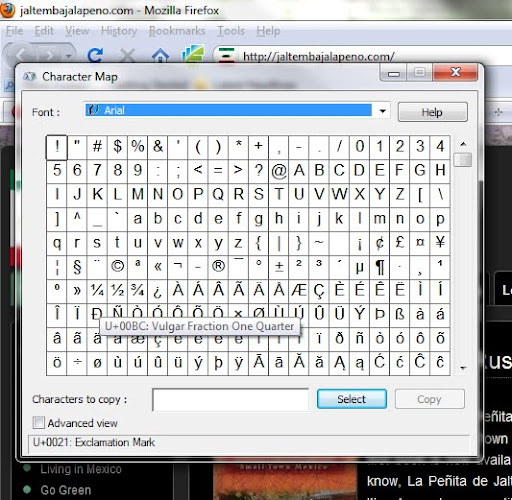
Task: Pick the Thorn Þ capital character
Action: coord(380,315)
